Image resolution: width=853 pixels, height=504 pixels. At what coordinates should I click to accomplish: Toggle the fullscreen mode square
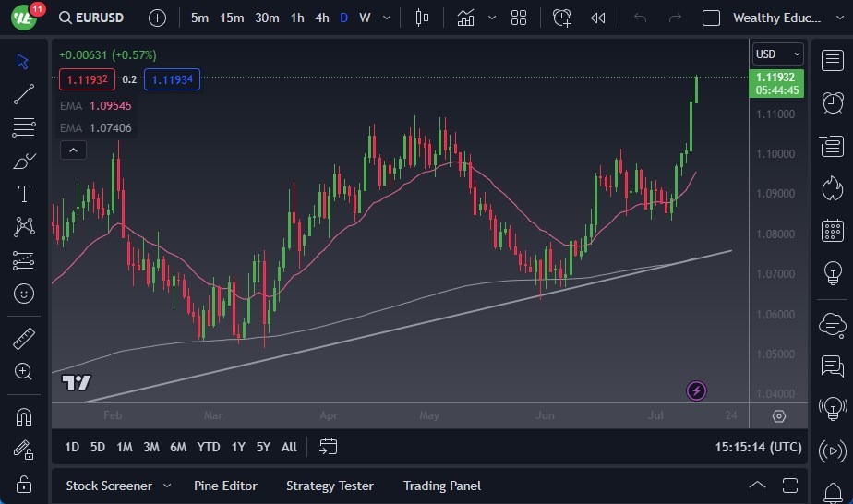[x=711, y=18]
